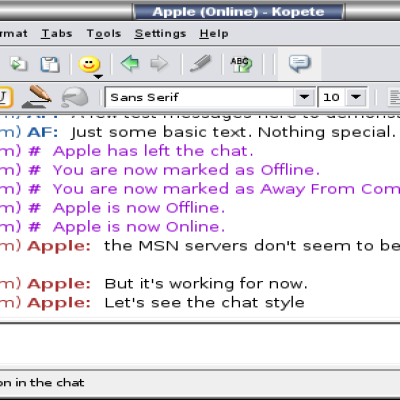
Task: Open the Help menu
Action: tap(214, 34)
